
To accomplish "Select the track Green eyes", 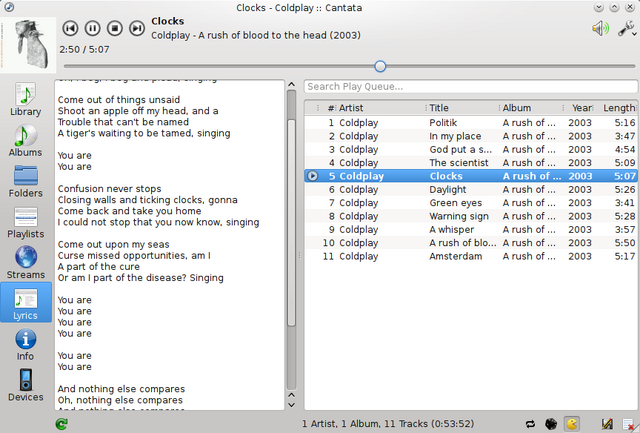I will (x=471, y=203).
